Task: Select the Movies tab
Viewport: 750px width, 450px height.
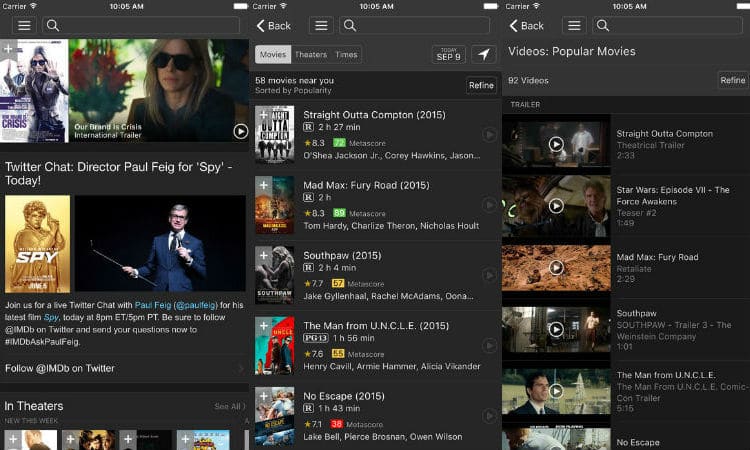Action: (273, 55)
